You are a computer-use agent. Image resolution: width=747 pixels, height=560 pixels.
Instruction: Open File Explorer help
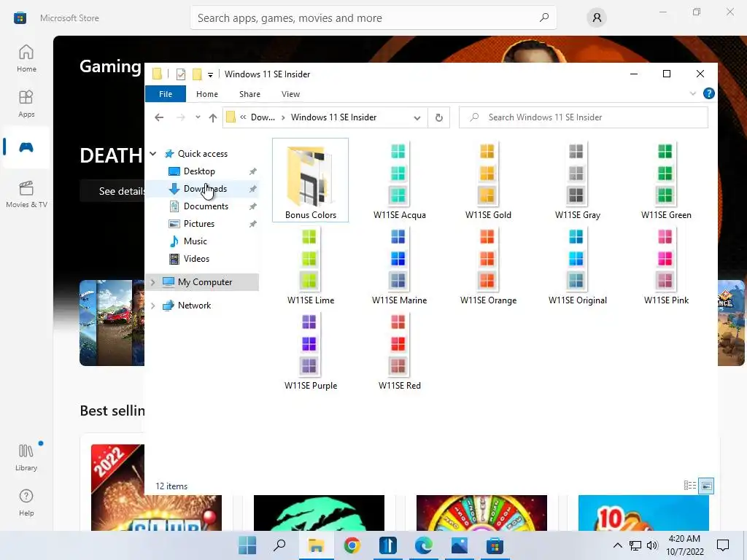[708, 93]
